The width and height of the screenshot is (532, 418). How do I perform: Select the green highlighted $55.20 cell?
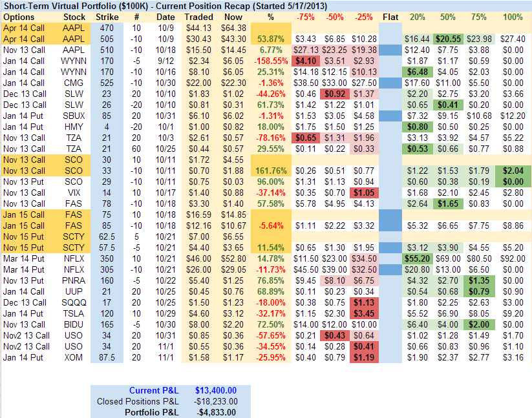(x=416, y=258)
